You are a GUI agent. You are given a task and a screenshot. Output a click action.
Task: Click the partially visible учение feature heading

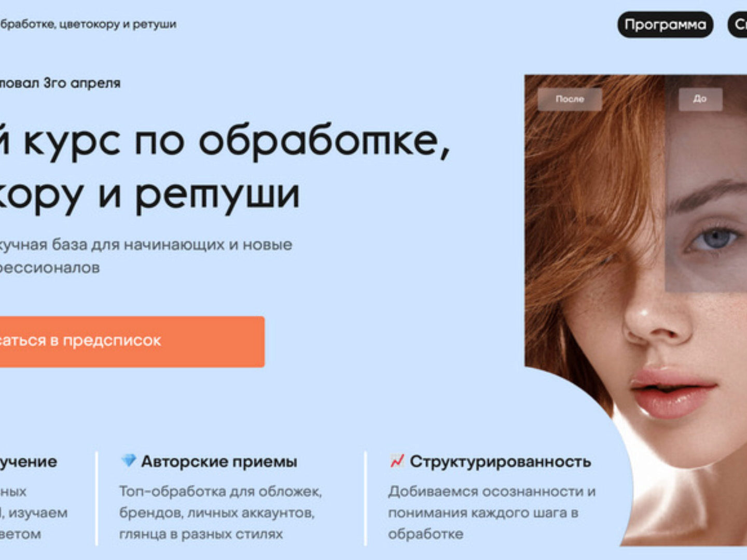tap(29, 461)
